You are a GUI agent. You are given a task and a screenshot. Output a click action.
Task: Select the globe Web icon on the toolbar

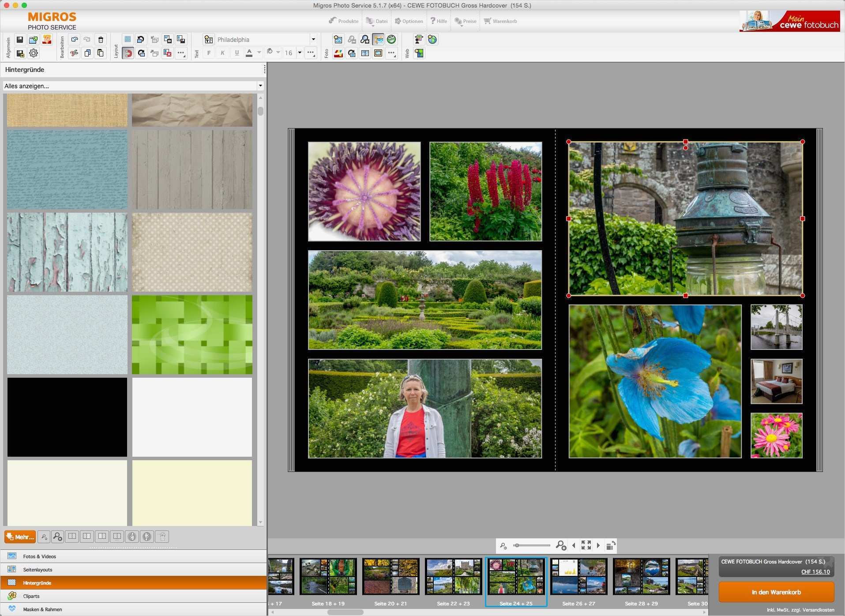(432, 39)
